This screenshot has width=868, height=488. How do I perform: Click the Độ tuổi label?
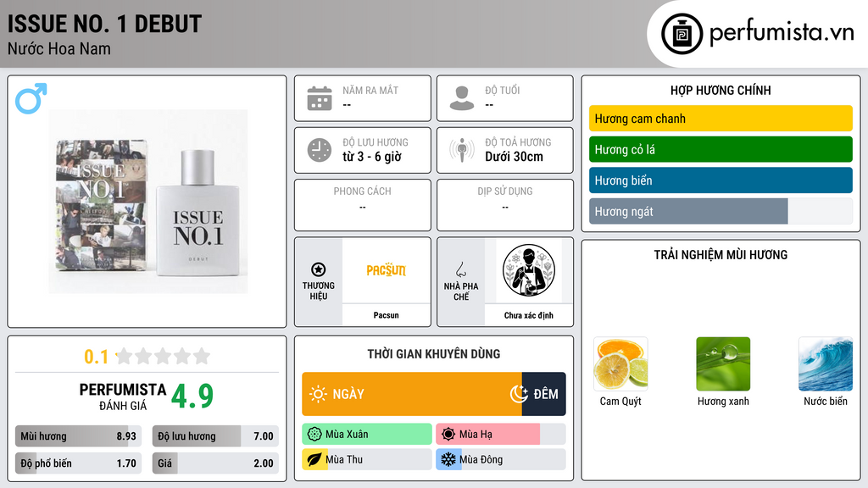pos(503,90)
